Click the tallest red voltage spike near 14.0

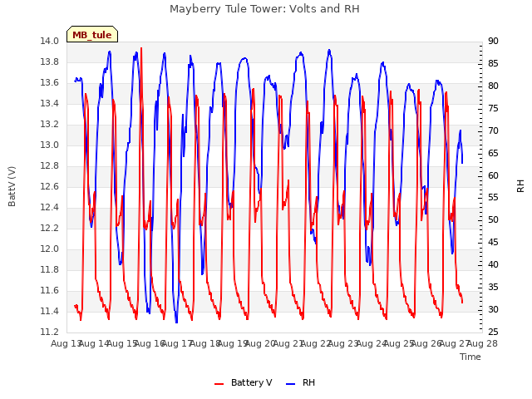coord(141,49)
